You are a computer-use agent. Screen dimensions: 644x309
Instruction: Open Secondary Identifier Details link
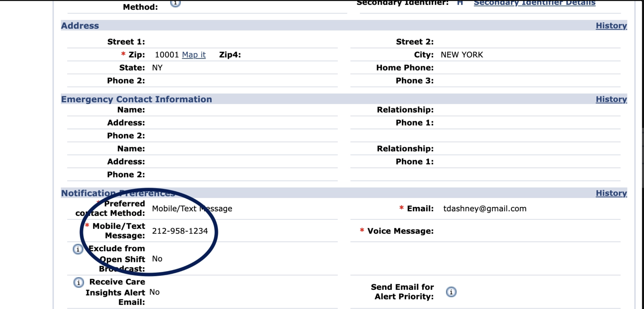(x=534, y=3)
